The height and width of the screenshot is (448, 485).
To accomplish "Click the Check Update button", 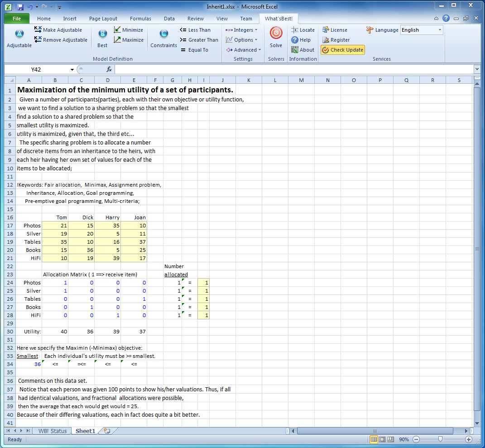I will point(342,50).
